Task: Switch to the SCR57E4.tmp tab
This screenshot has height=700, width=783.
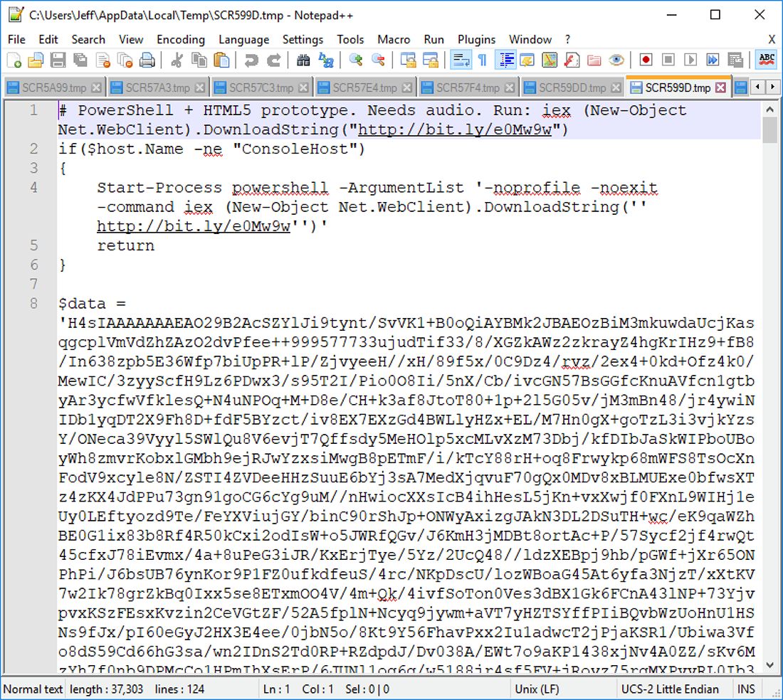Action: point(364,87)
